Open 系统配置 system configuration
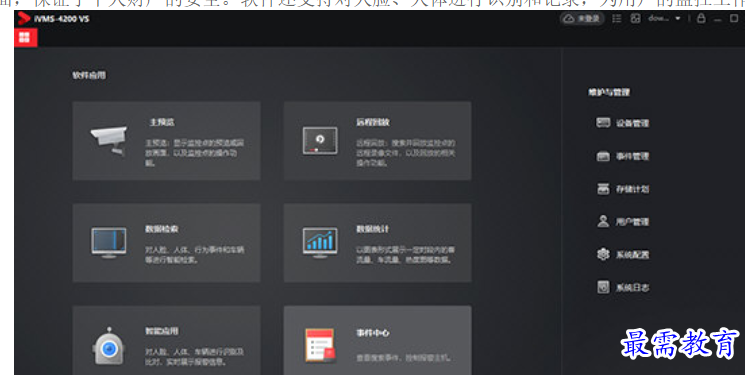Image resolution: width=745 pixels, height=375 pixels. (622, 254)
